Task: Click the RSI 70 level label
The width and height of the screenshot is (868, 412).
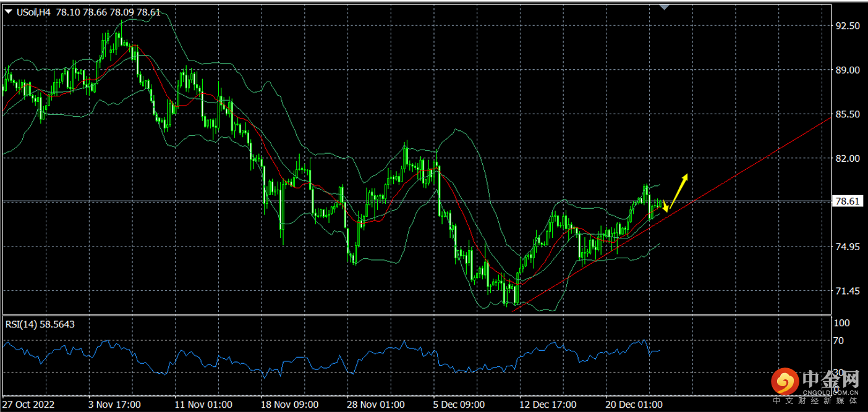Action: coord(838,340)
